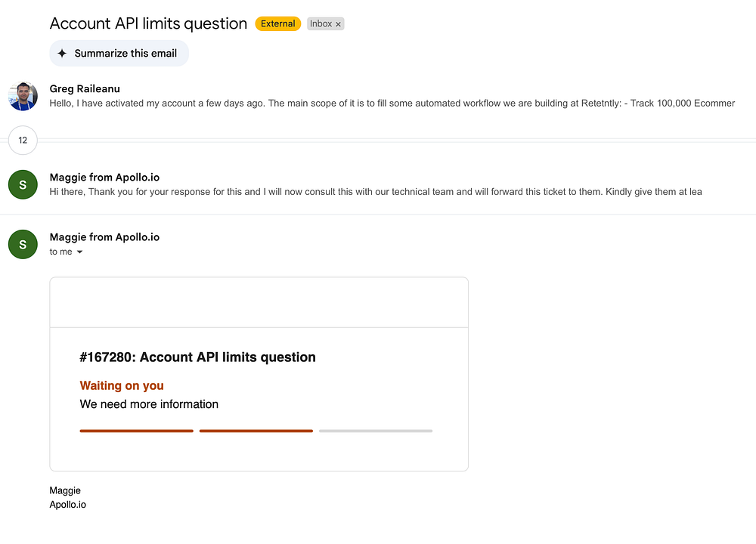This screenshot has height=544, width=756.
Task: Open ticket #167280 title link
Action: 197,357
